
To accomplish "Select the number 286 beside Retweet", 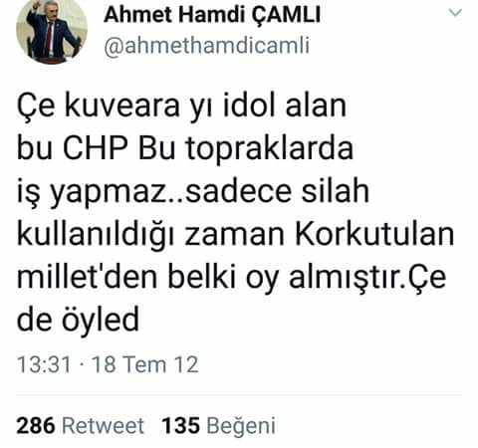I will (36, 425).
